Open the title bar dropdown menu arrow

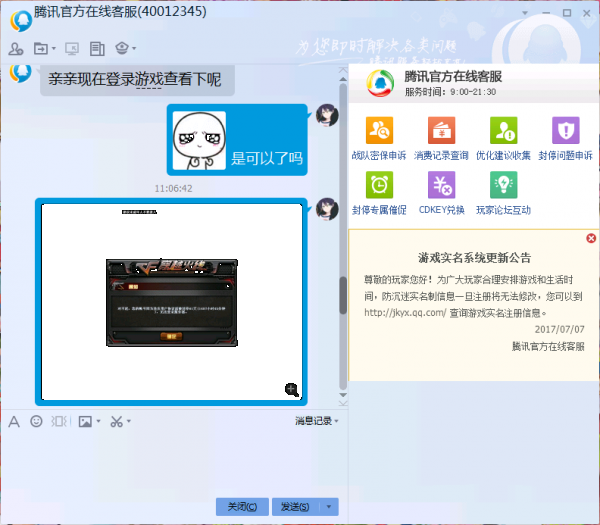pos(525,13)
